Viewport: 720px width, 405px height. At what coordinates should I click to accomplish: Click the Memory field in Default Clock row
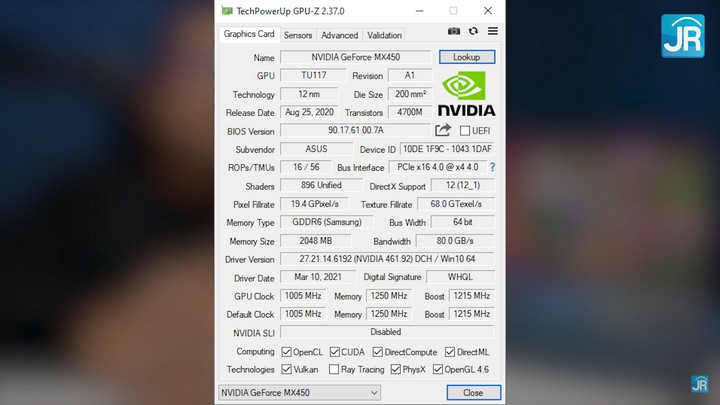click(x=389, y=314)
